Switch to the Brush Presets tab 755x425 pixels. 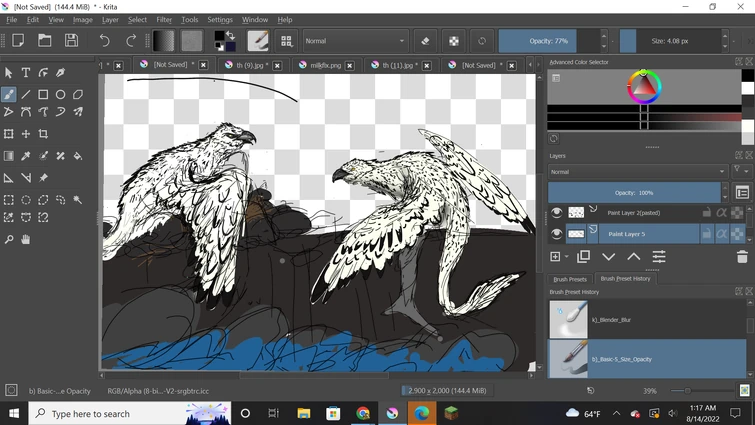tap(570, 279)
